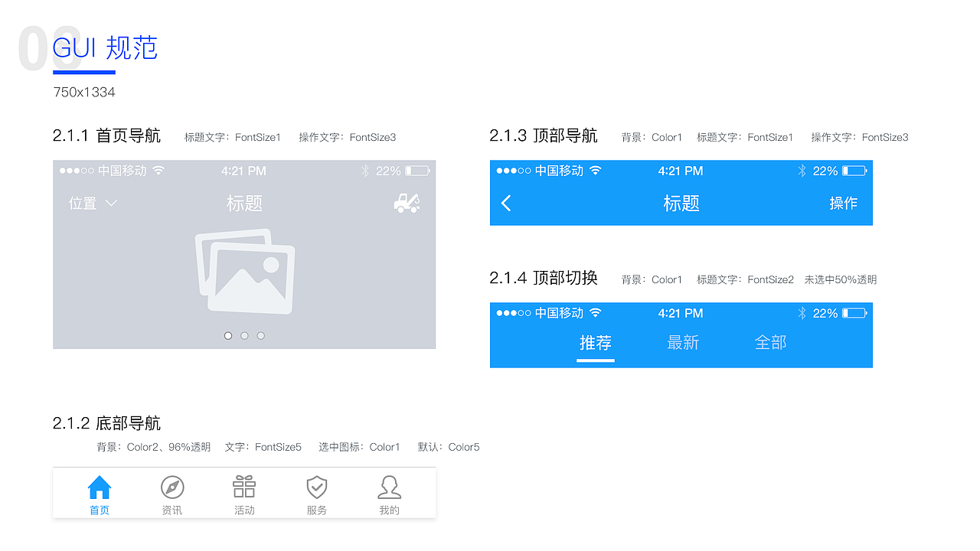Click the tow truck icon in 首页导航 bar
The height and width of the screenshot is (551, 980).
[x=407, y=204]
